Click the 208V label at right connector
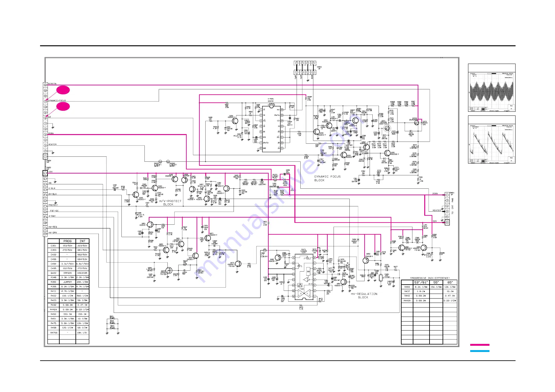555x392 pixels. point(435,194)
